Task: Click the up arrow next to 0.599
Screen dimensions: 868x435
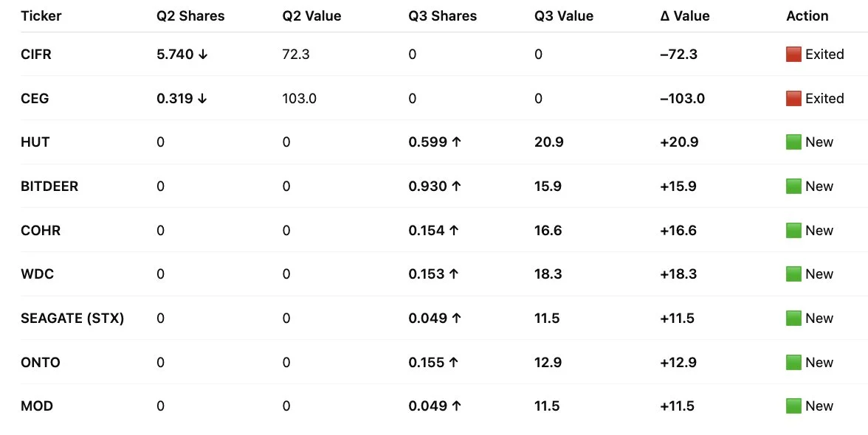Action: pos(456,142)
